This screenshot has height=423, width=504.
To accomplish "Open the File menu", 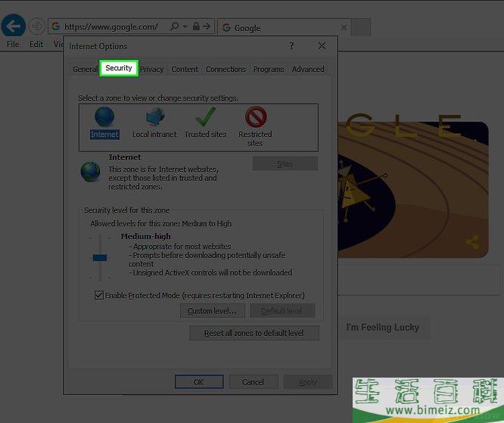I will [x=13, y=44].
